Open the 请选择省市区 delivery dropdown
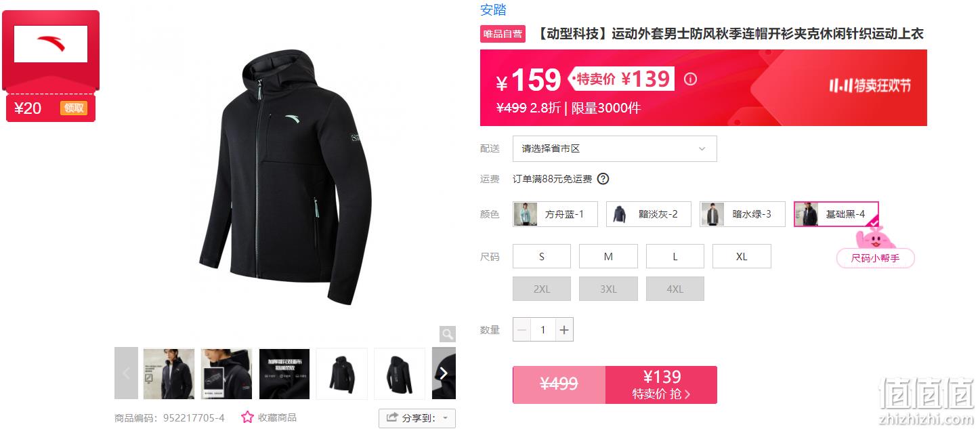 614,148
